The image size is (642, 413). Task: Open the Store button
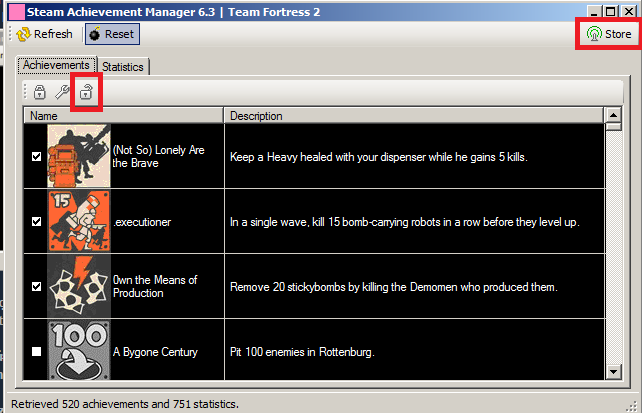click(x=609, y=34)
